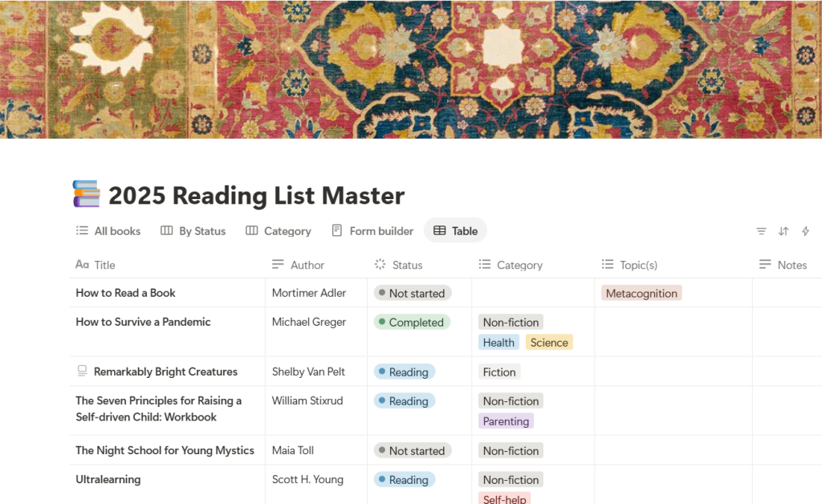The image size is (822, 504).
Task: Click the green Completed status tag
Action: [413, 323]
